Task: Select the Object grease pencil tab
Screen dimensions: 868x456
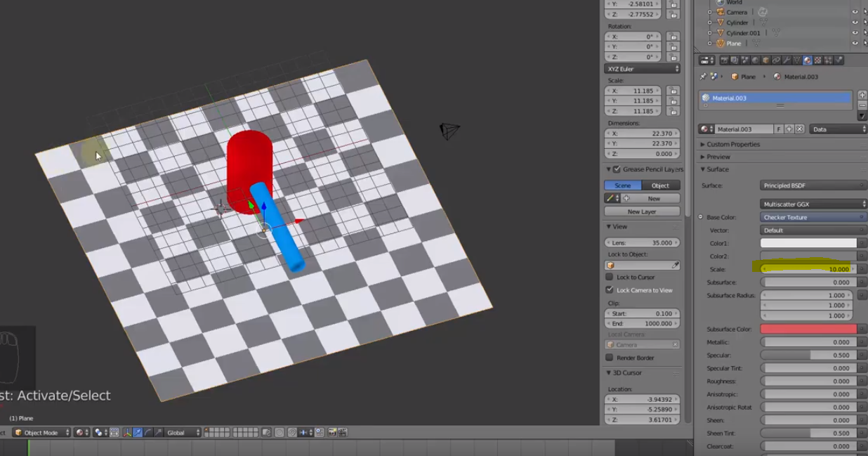Action: click(661, 185)
